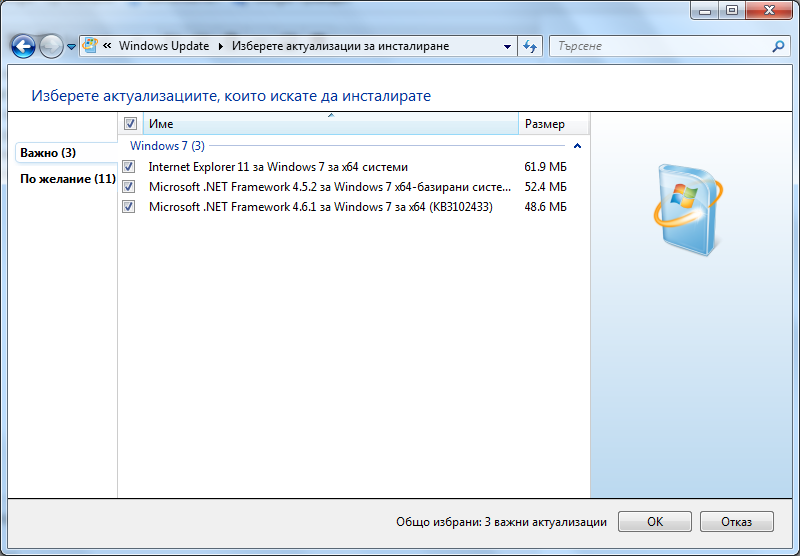This screenshot has height=556, width=800.
Task: Navigate to Windows Update breadcrumb
Action: pos(164,46)
